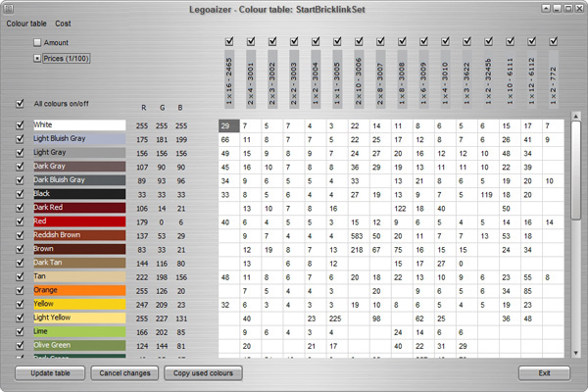Uncheck the 1 x 3 - 3622 brick column
Image resolution: width=588 pixels, height=392 pixels.
click(466, 41)
